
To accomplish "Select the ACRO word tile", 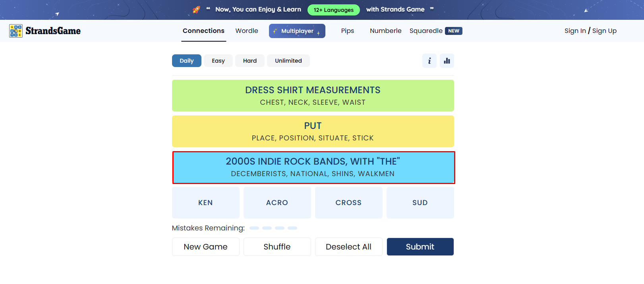I will point(277,203).
